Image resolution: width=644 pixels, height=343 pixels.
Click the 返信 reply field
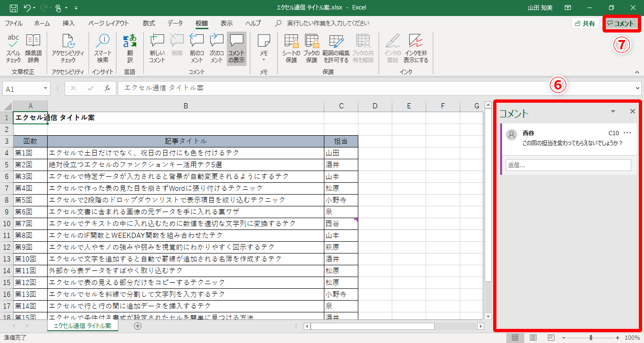point(568,165)
